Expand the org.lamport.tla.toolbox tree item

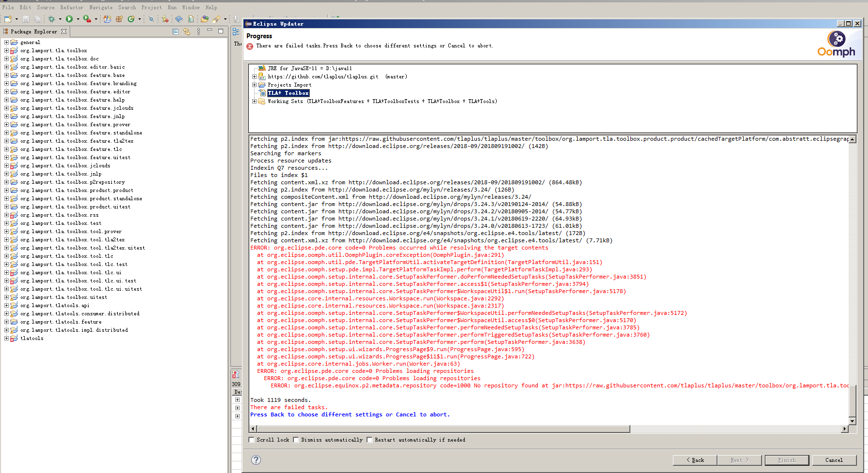point(6,50)
